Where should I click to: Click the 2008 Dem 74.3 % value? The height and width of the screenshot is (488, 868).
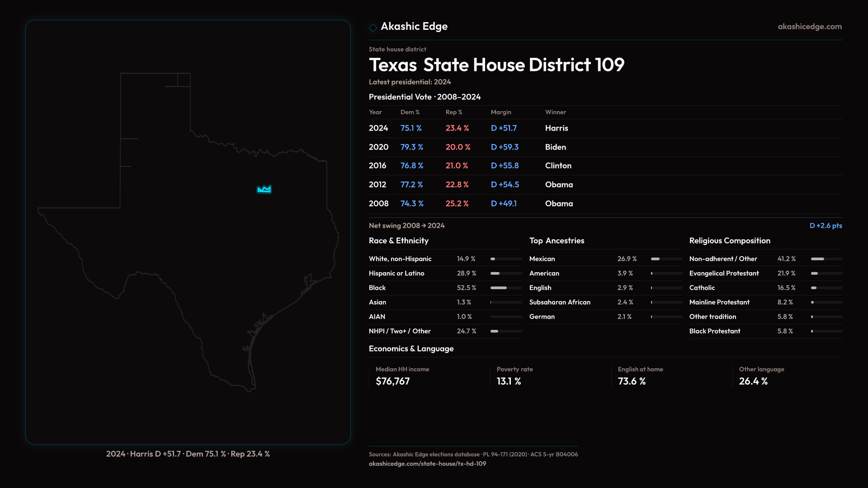(412, 204)
